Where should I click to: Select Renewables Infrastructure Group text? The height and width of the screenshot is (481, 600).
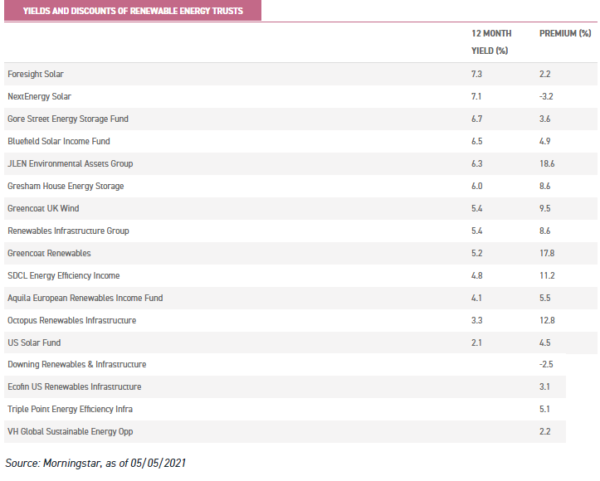click(68, 230)
